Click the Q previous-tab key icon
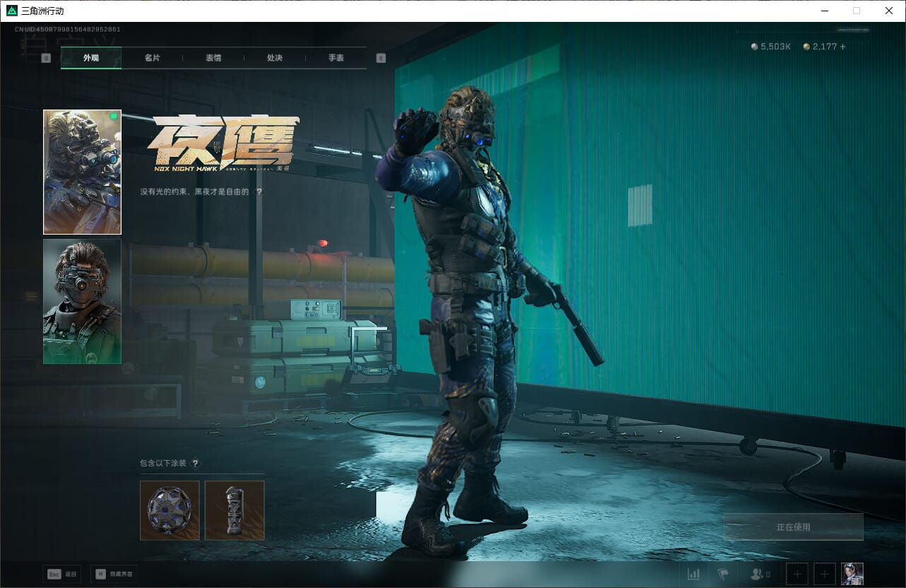The image size is (906, 588). coord(47,58)
